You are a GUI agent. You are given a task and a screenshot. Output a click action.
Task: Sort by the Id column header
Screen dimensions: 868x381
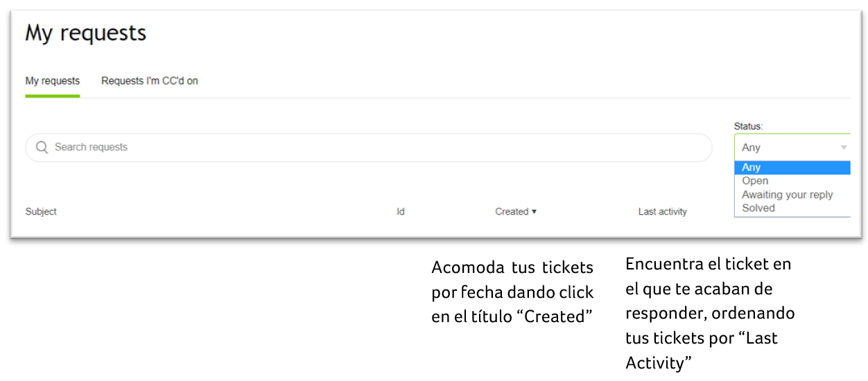pyautogui.click(x=400, y=212)
